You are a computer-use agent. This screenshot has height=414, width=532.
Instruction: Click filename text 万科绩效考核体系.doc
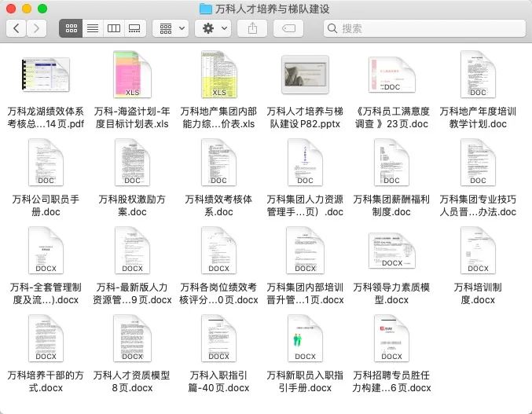click(x=218, y=206)
